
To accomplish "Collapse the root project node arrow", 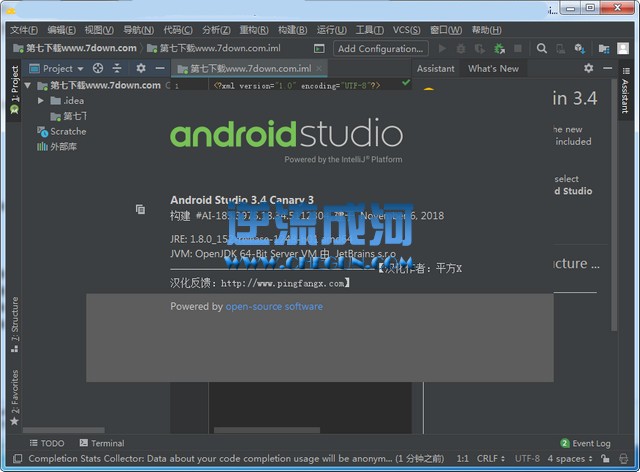I will tap(28, 85).
